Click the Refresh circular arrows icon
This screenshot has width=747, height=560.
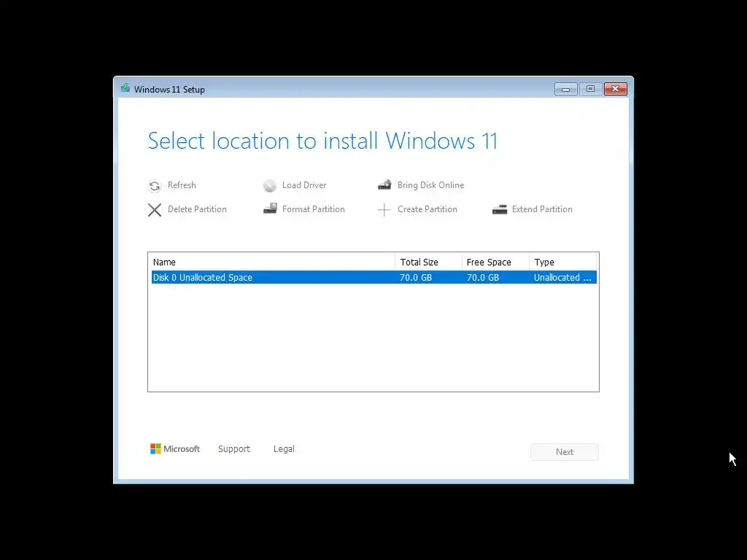point(155,186)
